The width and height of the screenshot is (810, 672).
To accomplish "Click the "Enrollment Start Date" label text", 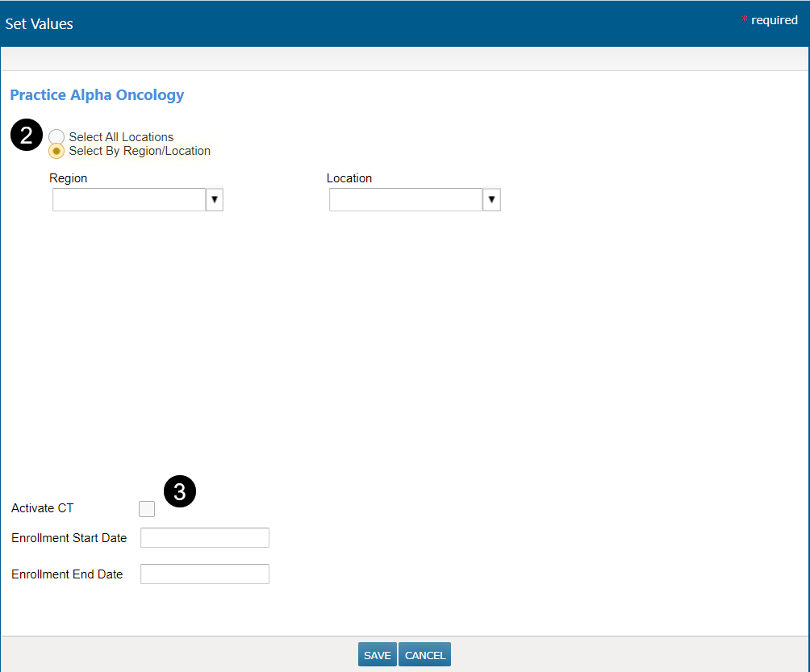I will (x=69, y=538).
